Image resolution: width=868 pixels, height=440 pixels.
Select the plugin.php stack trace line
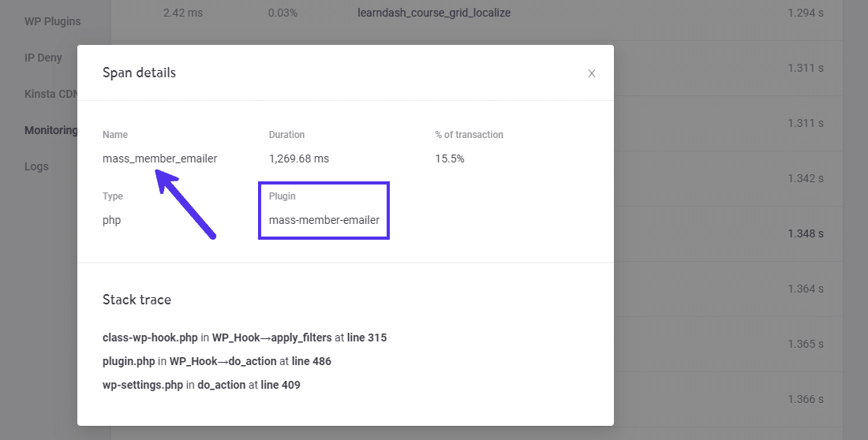click(217, 361)
